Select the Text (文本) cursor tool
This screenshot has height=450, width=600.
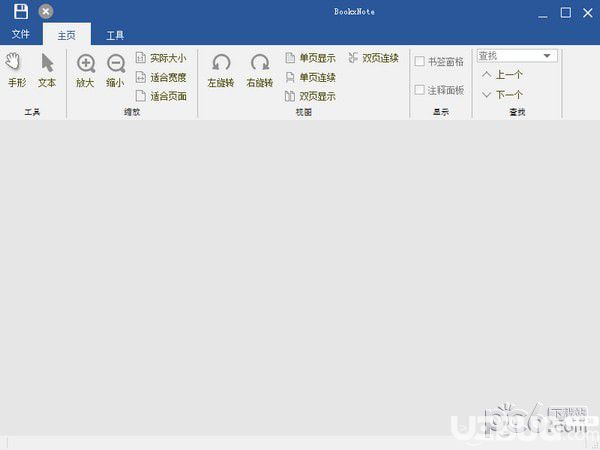[47, 70]
